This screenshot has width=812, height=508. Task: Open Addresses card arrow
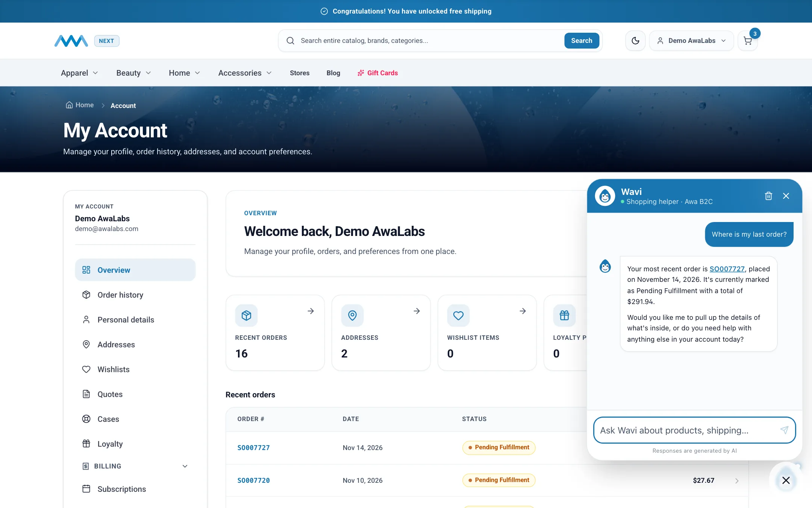[417, 311]
